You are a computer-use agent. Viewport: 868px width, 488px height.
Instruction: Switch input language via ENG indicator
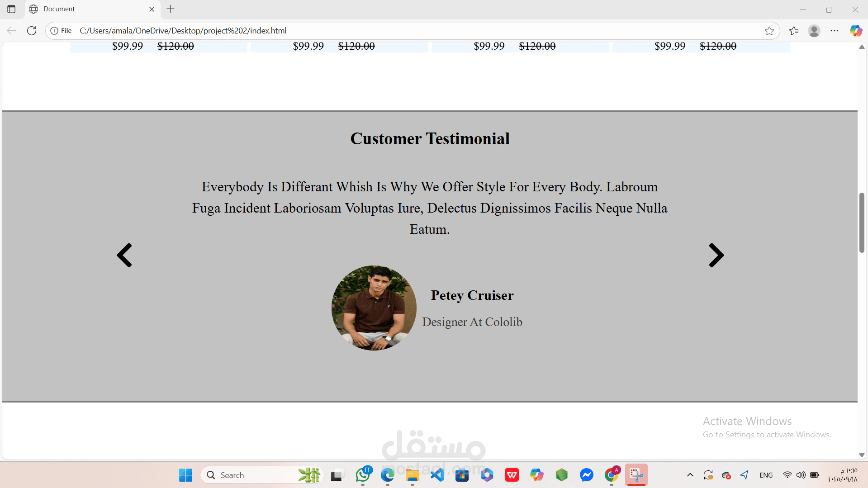coord(766,475)
